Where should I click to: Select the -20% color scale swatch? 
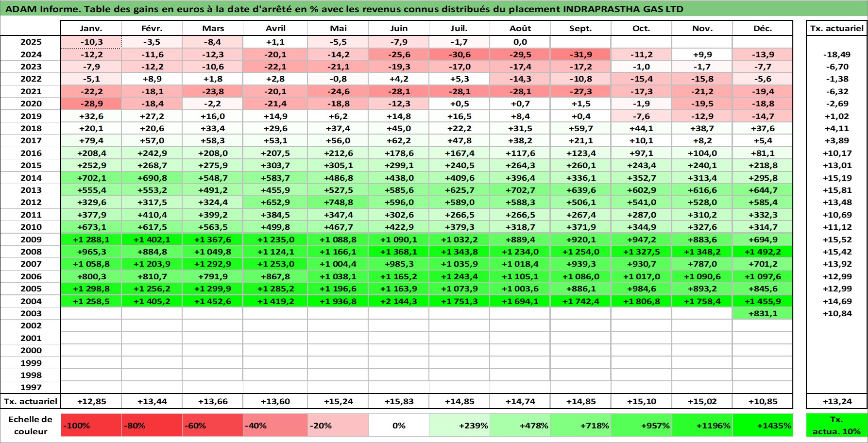pos(338,426)
